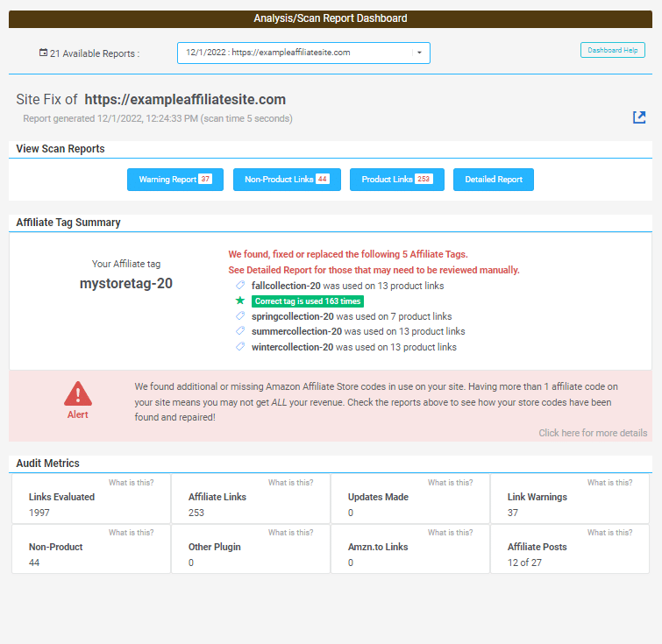Click What is this? for Non-Product

coord(131,533)
